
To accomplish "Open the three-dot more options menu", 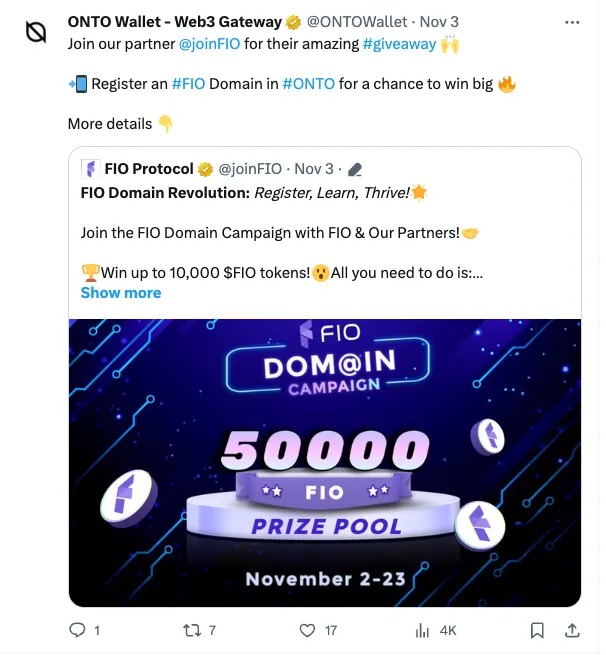I will tap(571, 22).
